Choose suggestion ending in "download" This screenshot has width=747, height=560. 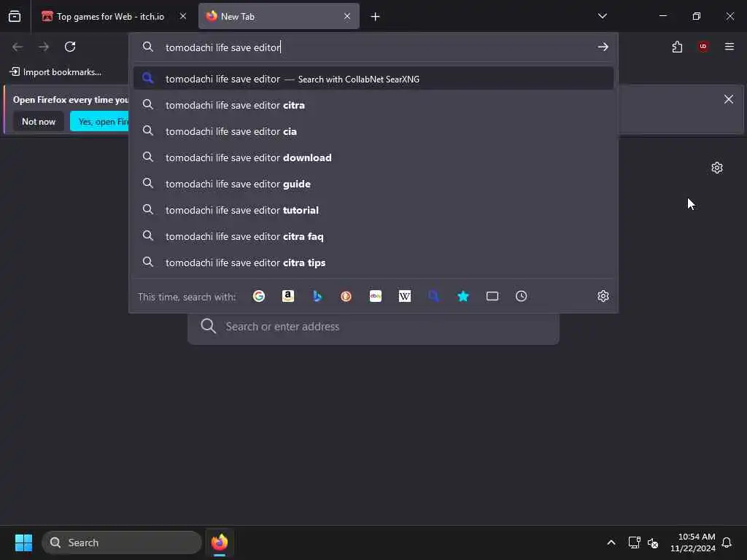(373, 157)
